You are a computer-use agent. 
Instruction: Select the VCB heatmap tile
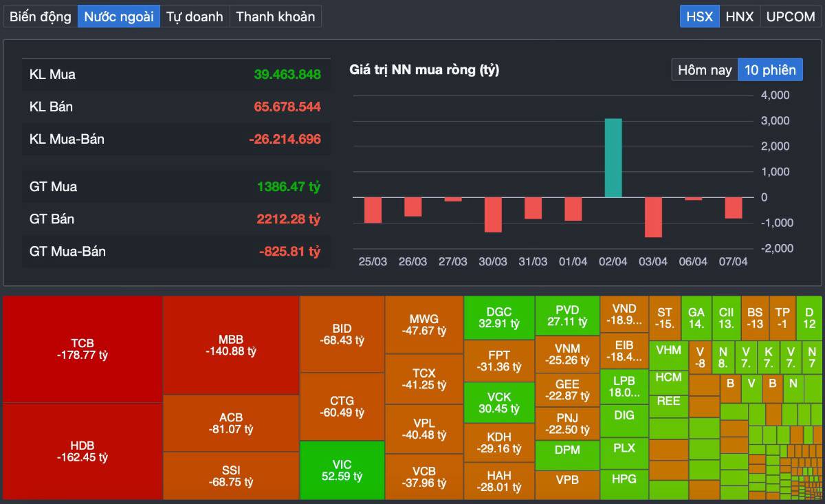(x=424, y=476)
